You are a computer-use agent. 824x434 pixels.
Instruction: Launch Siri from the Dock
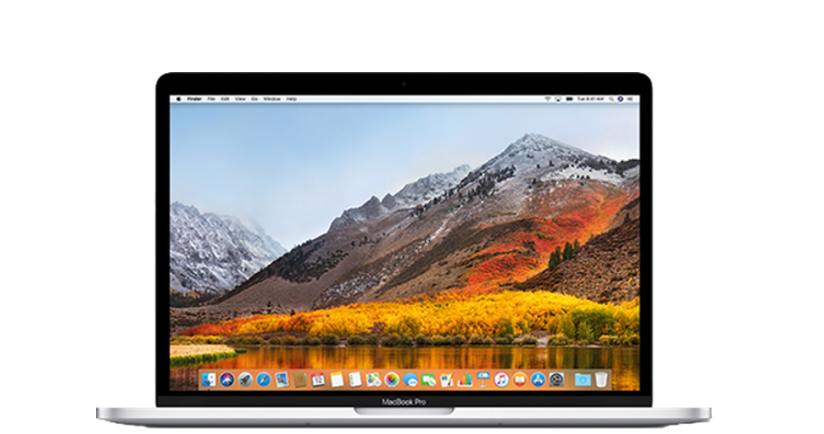coord(227,379)
